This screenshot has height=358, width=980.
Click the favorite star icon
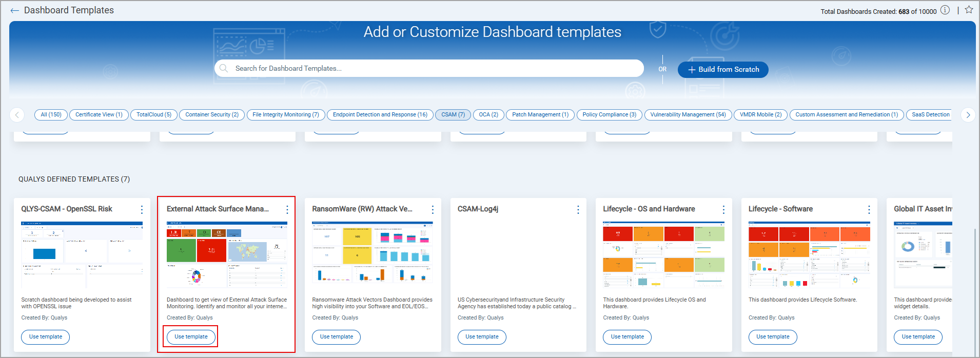[x=969, y=10]
